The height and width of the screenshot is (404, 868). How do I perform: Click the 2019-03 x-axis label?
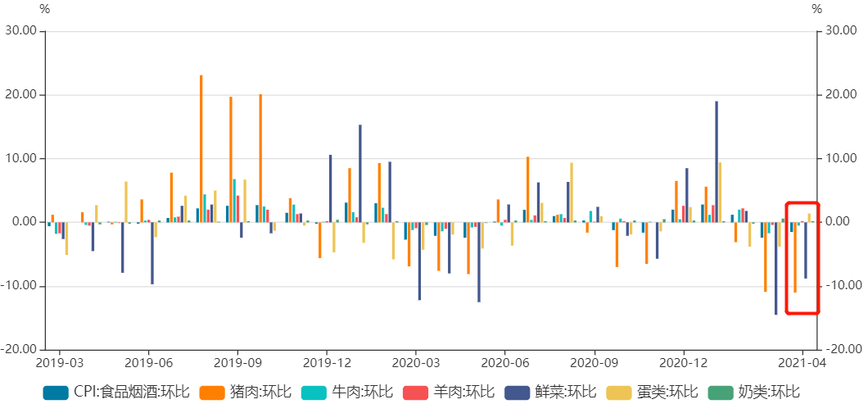pos(59,362)
